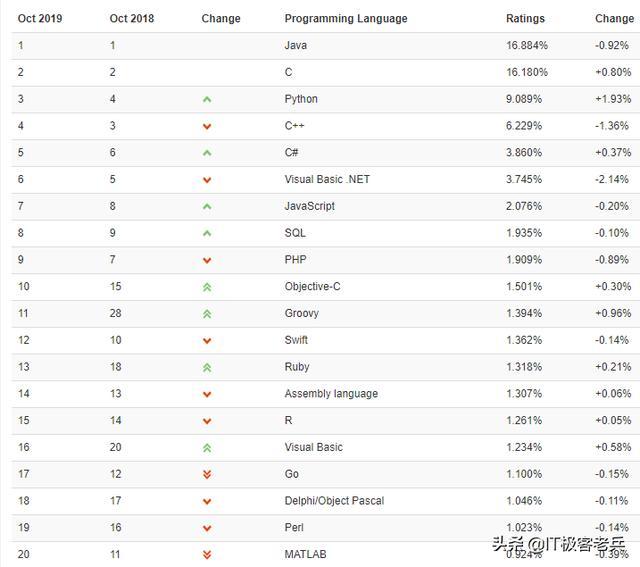Click the Oct 2019 column header
This screenshot has height=567, width=640.
[x=40, y=18]
